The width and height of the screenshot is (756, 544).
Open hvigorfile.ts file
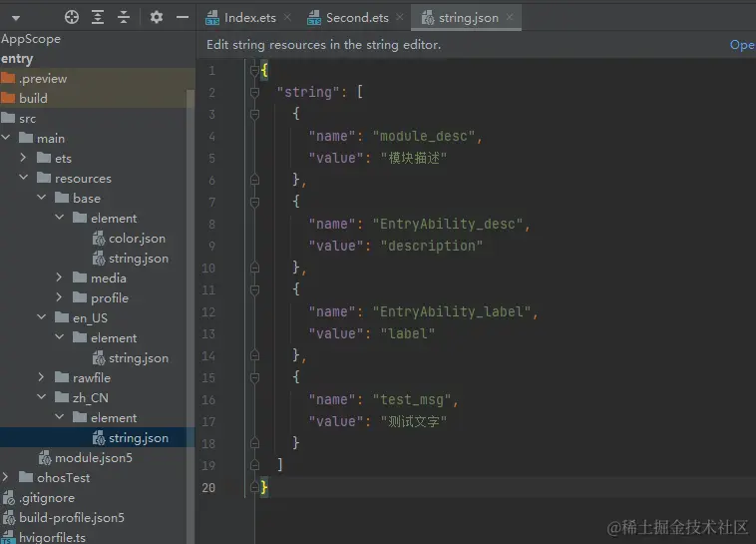coord(52,537)
